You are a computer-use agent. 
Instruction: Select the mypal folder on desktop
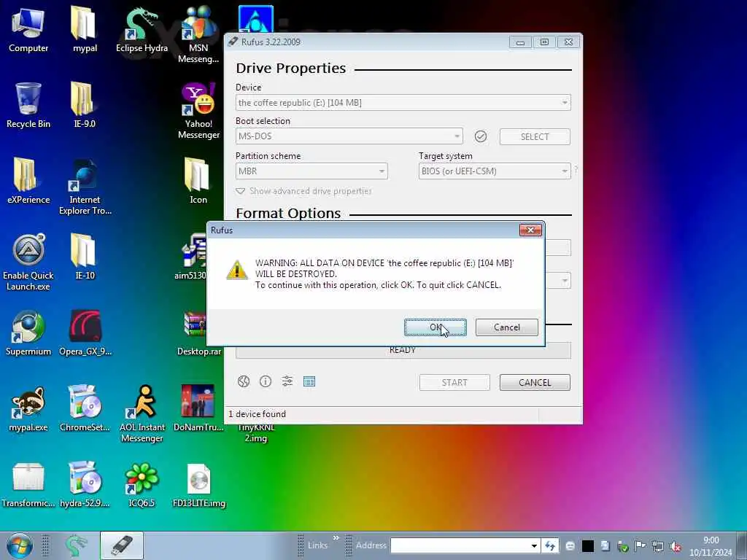(85, 29)
